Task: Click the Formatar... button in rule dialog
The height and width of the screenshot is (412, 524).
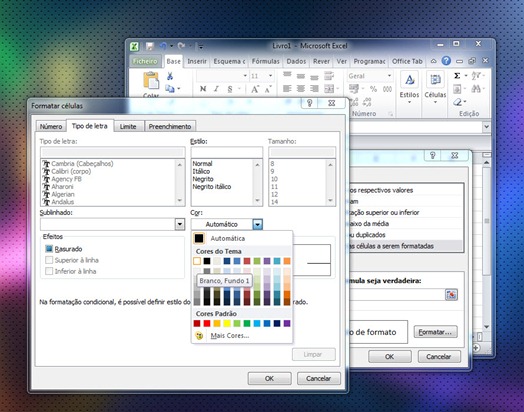Action: tap(435, 332)
